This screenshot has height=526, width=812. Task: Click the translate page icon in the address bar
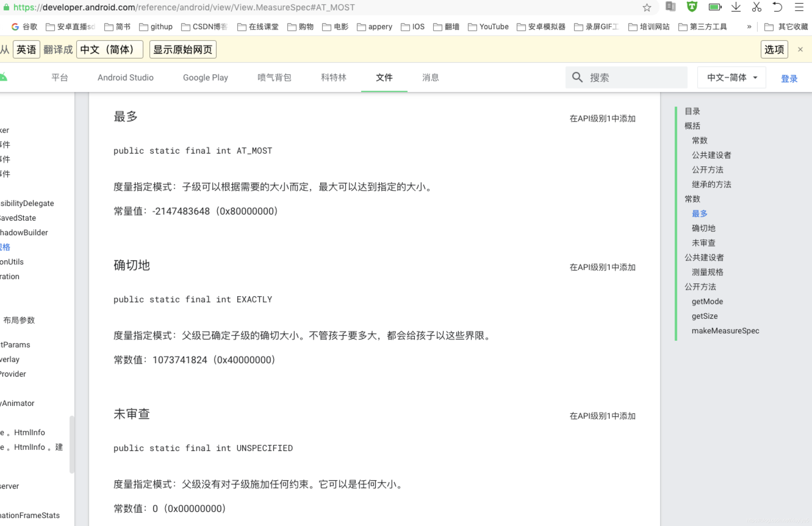tap(670, 7)
